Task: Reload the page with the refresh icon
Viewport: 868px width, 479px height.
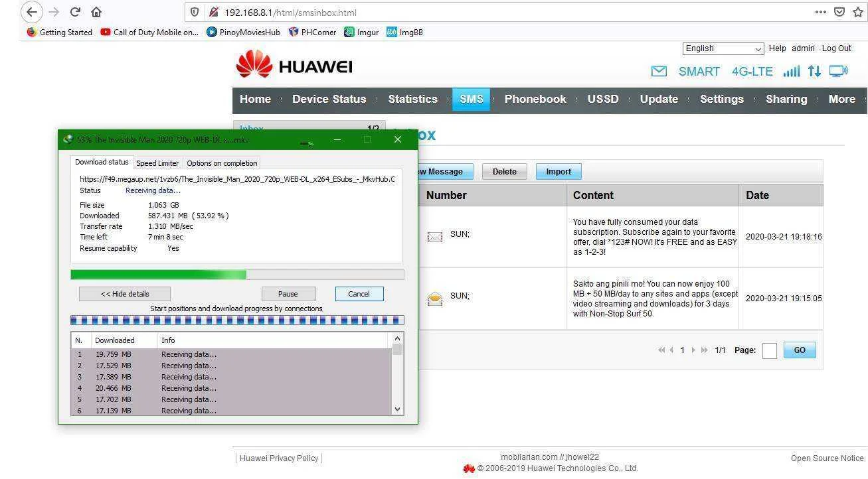Action: 75,12
